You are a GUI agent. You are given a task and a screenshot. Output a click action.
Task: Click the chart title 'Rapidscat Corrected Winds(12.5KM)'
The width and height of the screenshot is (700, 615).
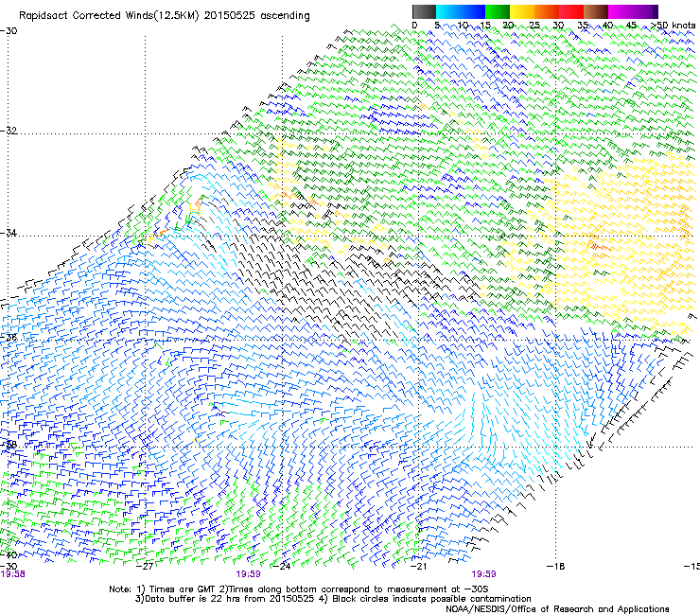pos(109,16)
